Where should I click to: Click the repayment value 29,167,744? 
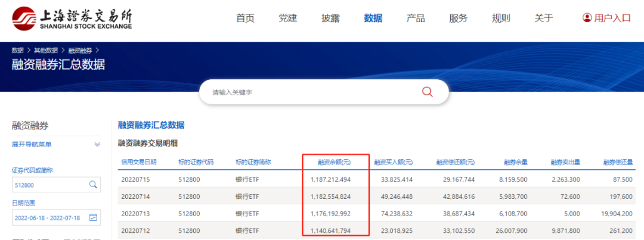(459, 179)
